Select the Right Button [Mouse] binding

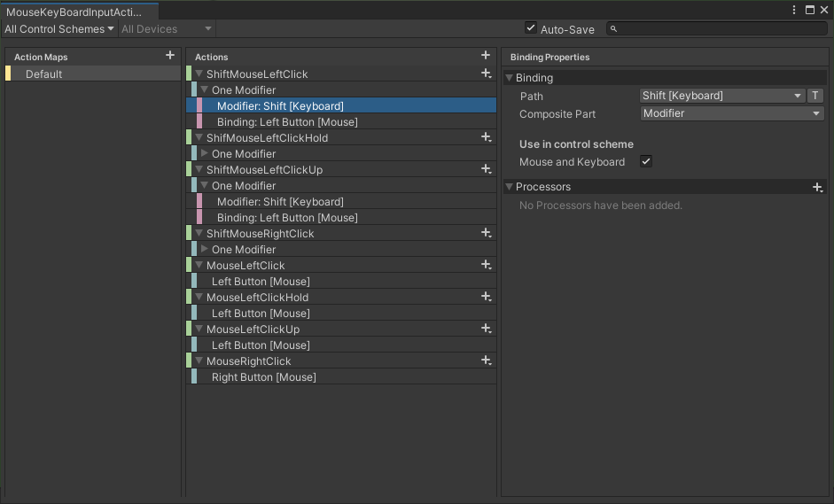pyautogui.click(x=263, y=377)
